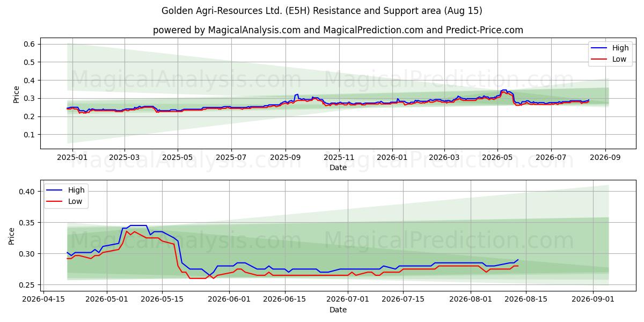Click the '0.5' price tick in top chart
644x322 pixels.
[x=30, y=62]
